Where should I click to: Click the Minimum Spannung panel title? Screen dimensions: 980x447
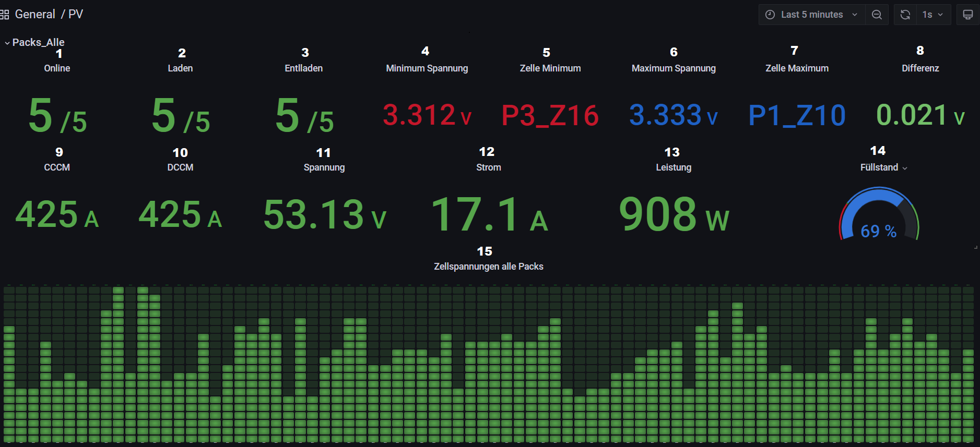tap(427, 68)
